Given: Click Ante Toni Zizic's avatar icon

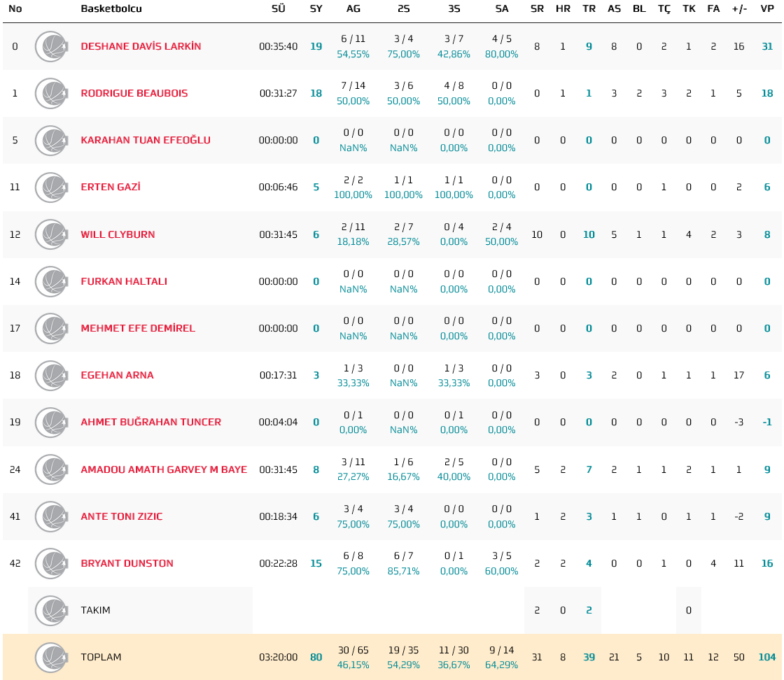Looking at the screenshot, I should (x=52, y=516).
